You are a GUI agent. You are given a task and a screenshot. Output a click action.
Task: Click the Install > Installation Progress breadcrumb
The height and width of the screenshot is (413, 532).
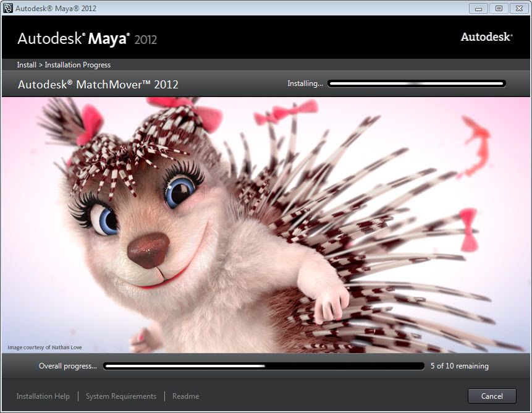64,65
